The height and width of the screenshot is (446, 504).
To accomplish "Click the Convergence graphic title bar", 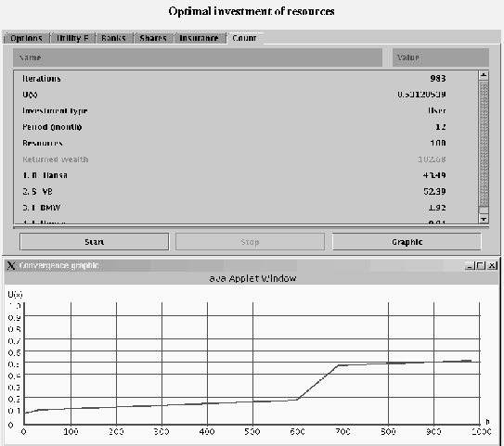I will 252,265.
